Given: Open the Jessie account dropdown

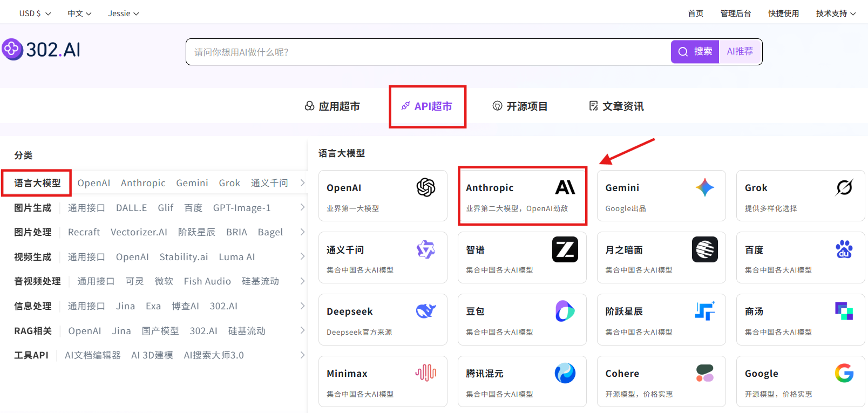Looking at the screenshot, I should point(124,13).
